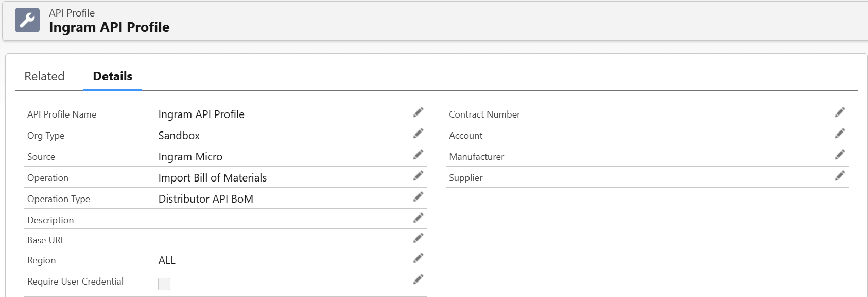Edit Region via pencil icon

pyautogui.click(x=418, y=258)
